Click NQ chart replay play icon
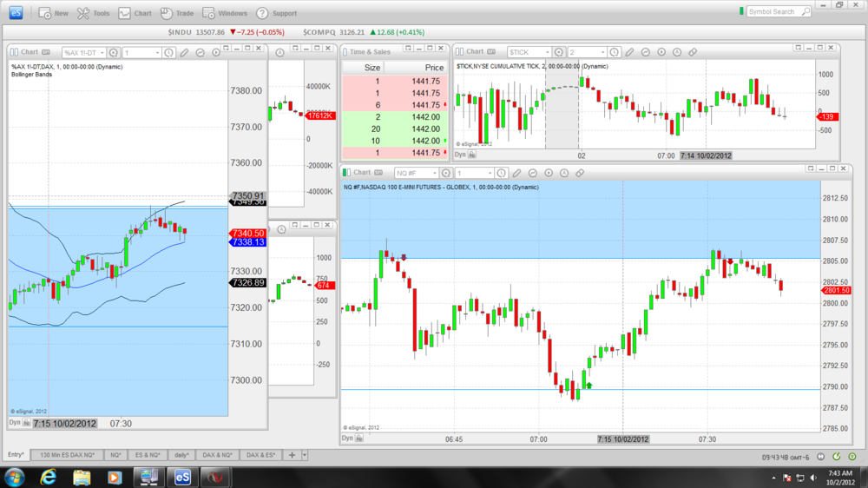Image resolution: width=868 pixels, height=488 pixels. coord(549,173)
